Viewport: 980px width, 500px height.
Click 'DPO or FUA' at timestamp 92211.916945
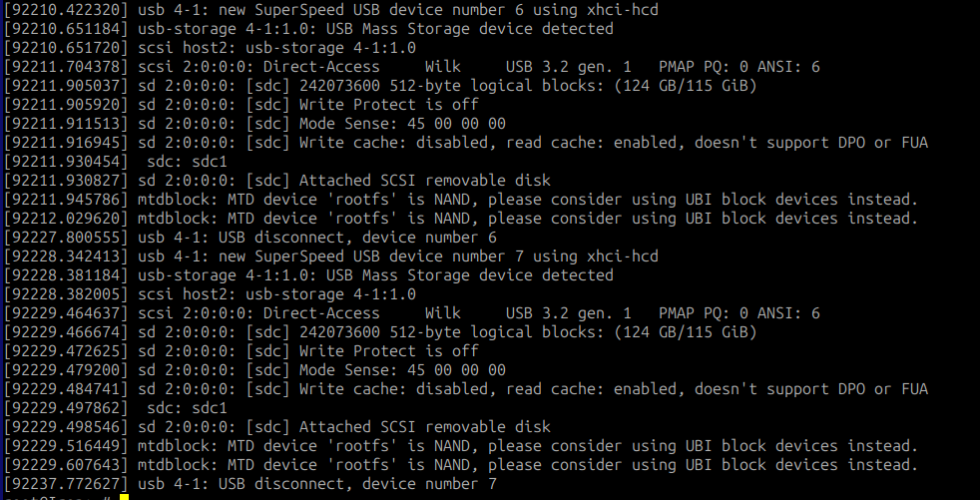point(882,143)
